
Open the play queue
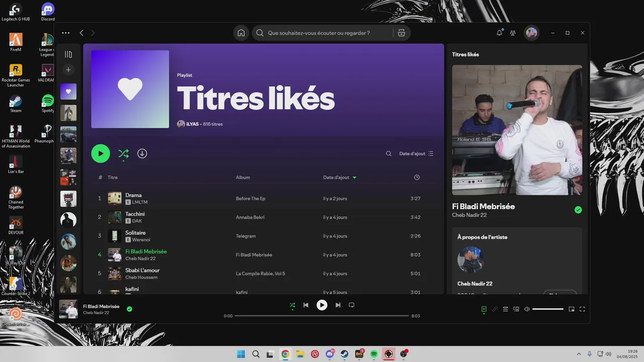[506, 309]
